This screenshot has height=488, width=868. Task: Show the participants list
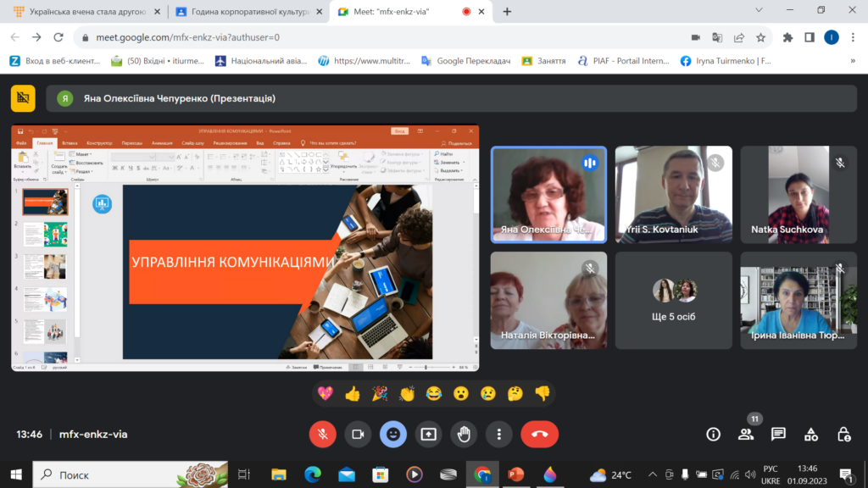pyautogui.click(x=746, y=434)
